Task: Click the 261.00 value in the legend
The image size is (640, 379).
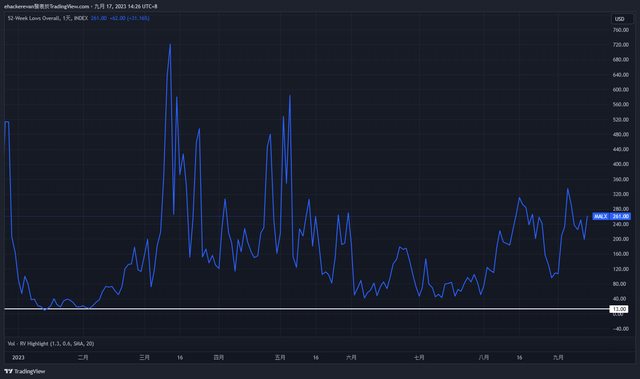Action: (99, 18)
